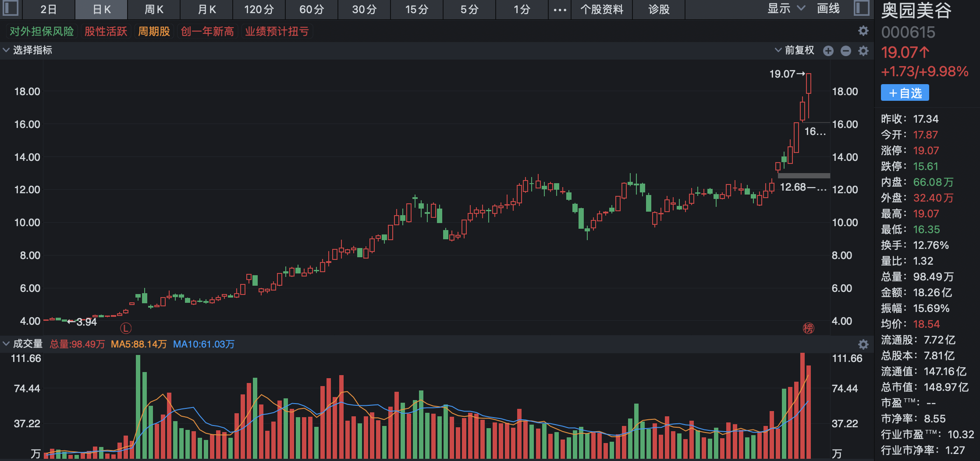Click the +自选 add to watchlist button
The height and width of the screenshot is (461, 980).
point(905,92)
